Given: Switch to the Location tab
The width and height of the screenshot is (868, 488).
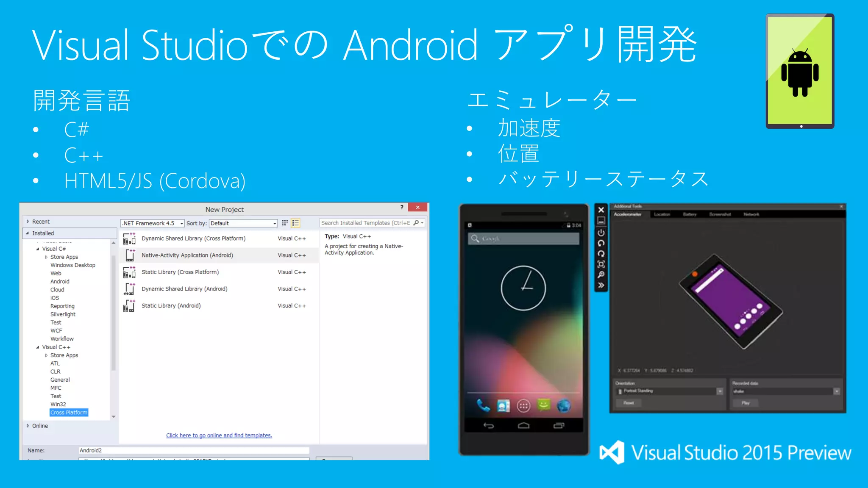Looking at the screenshot, I should [662, 214].
